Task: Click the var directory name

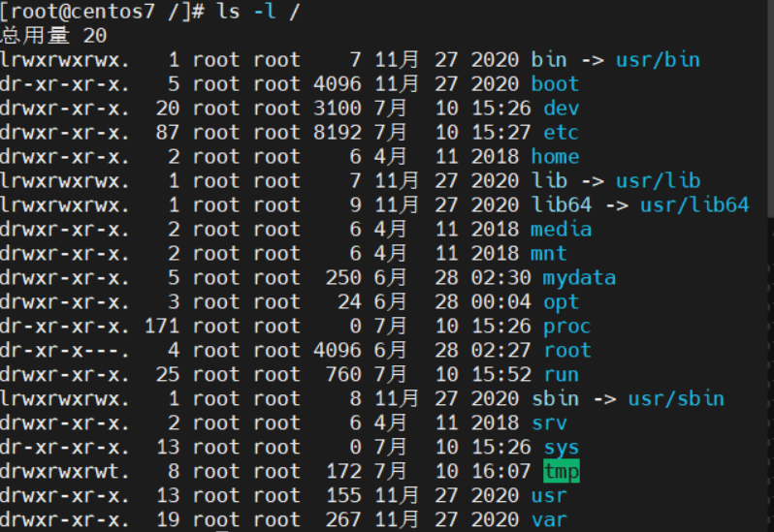Action: 548,520
